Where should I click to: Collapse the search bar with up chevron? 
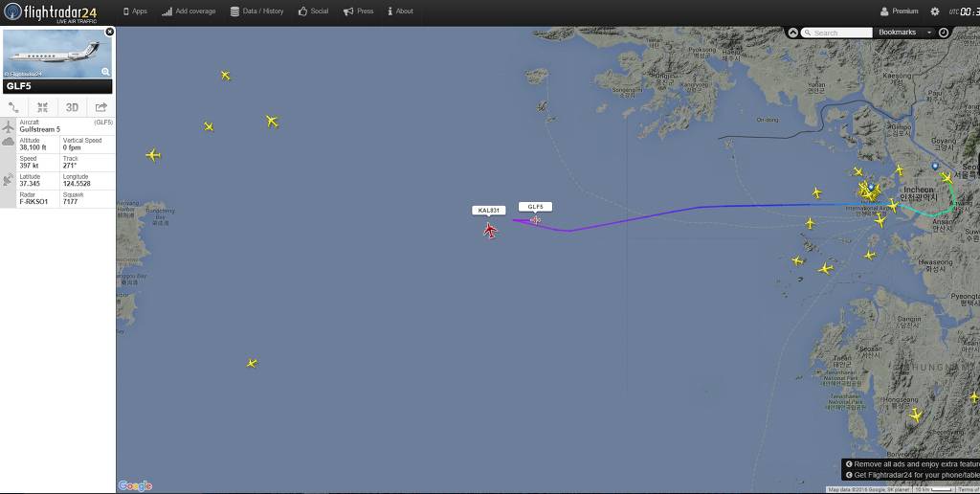pos(792,33)
